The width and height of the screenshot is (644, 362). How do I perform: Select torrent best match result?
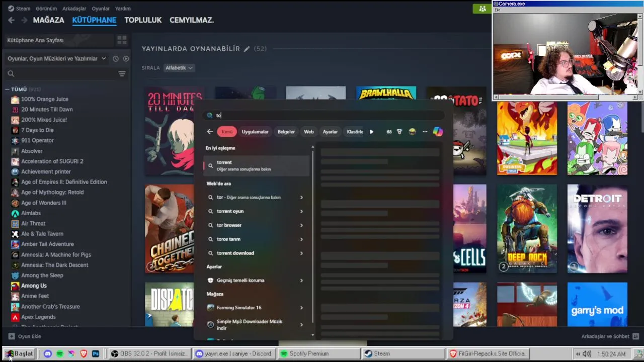click(x=257, y=165)
